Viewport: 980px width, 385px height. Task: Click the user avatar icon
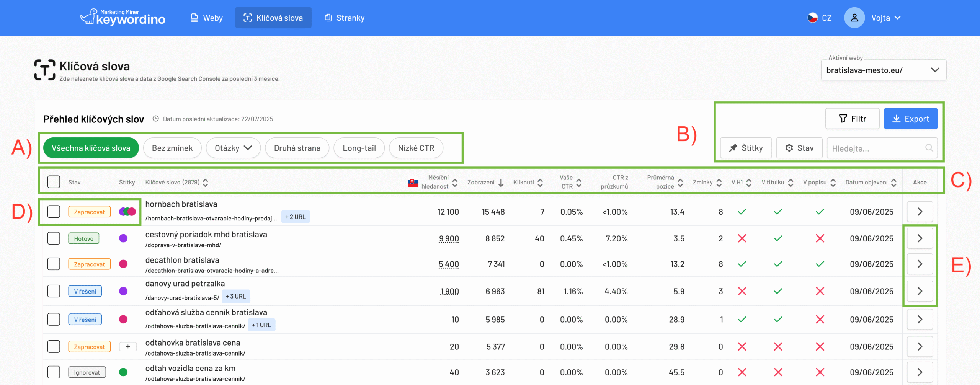854,18
